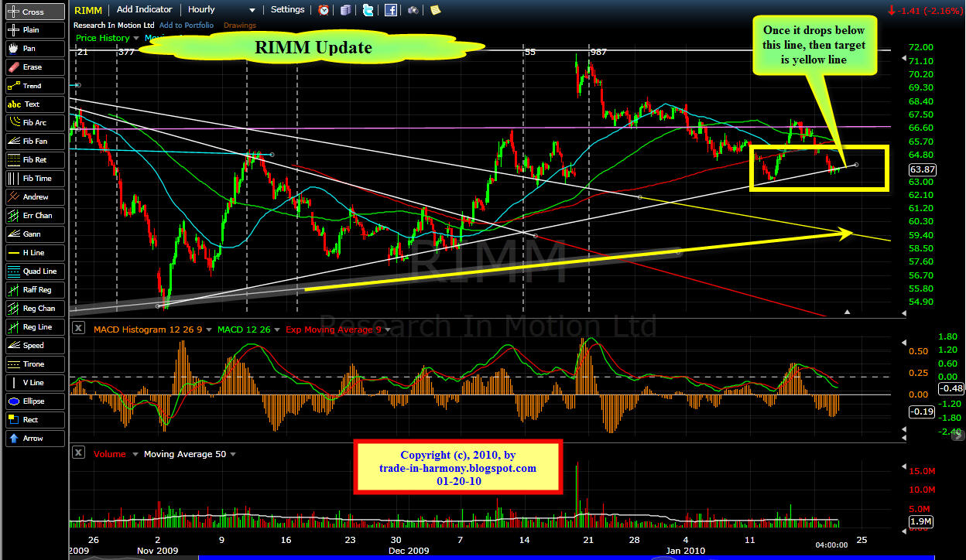The image size is (966, 560).
Task: Click the Nov 2009 date label
Action: tap(157, 550)
